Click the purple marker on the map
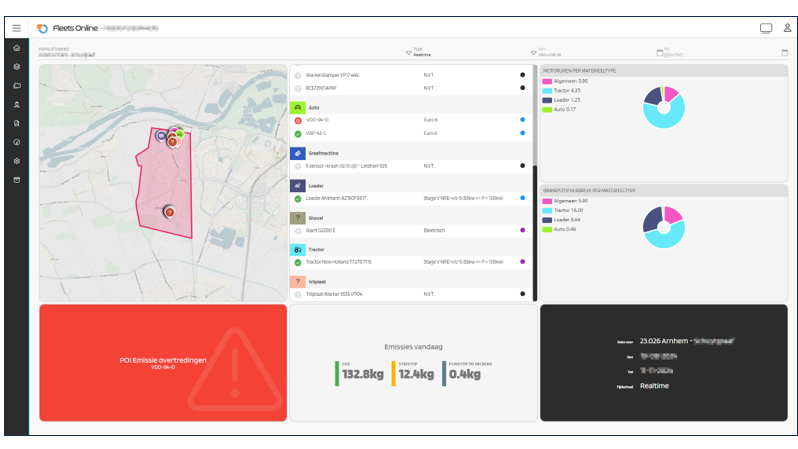Viewport: 798px width, 449px height. [x=161, y=135]
